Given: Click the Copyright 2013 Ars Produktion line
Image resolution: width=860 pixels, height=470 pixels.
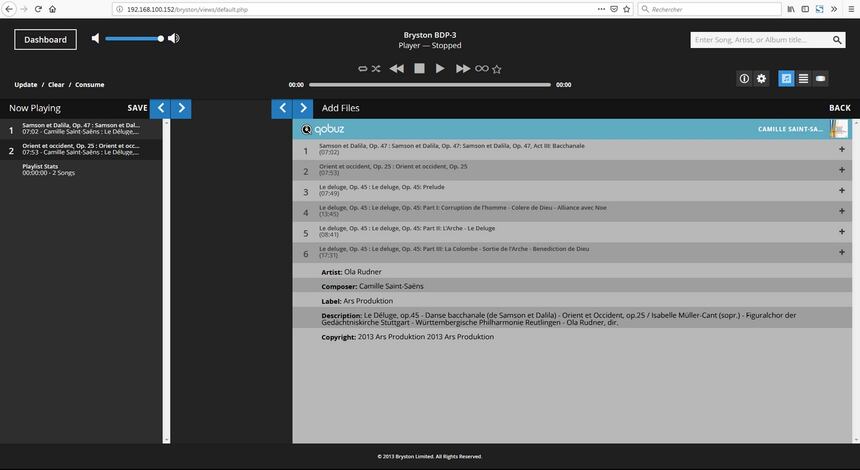Looking at the screenshot, I should (x=572, y=337).
